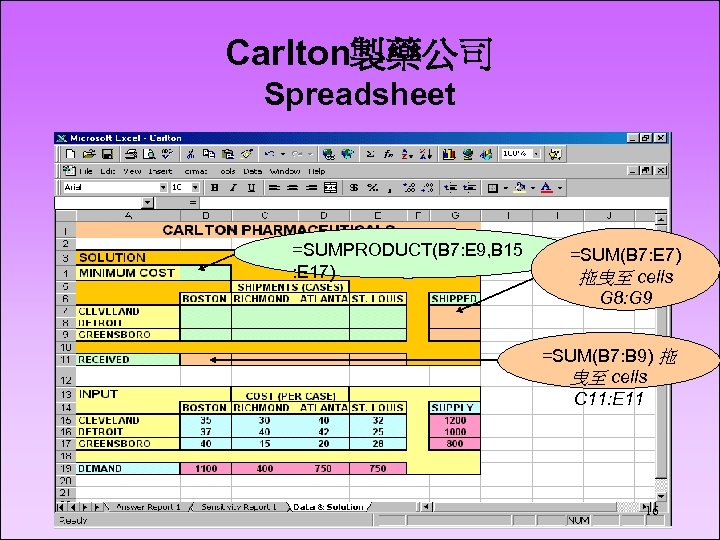Select column G header

pyautogui.click(x=455, y=215)
